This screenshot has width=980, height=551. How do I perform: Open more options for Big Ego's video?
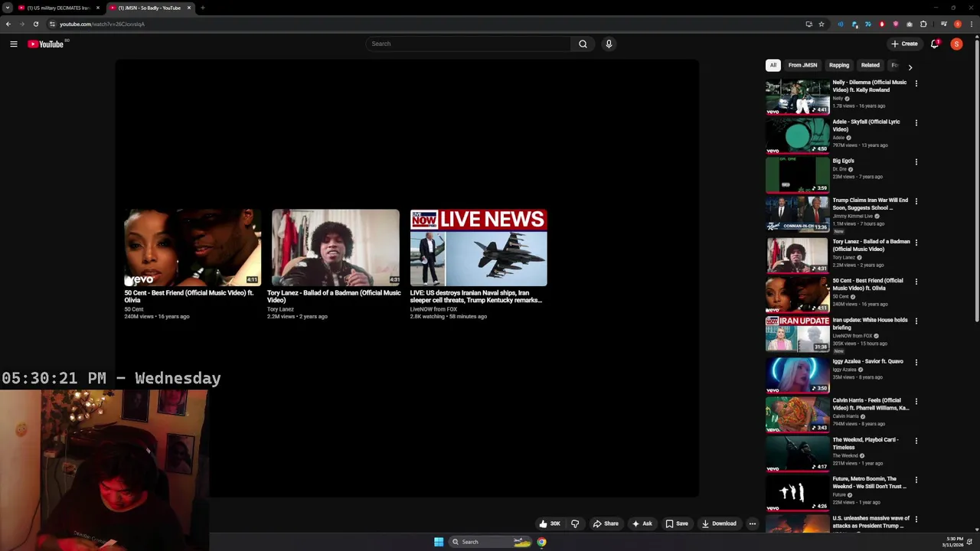(x=916, y=162)
